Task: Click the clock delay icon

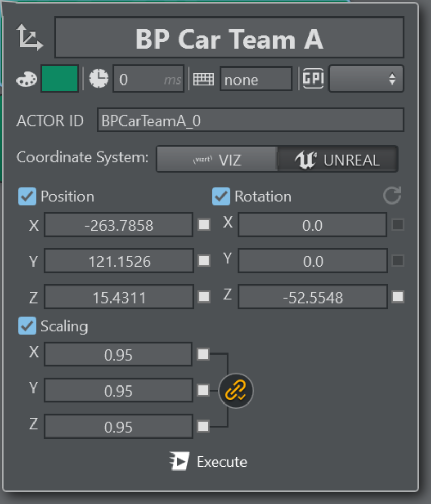Action: tap(99, 79)
